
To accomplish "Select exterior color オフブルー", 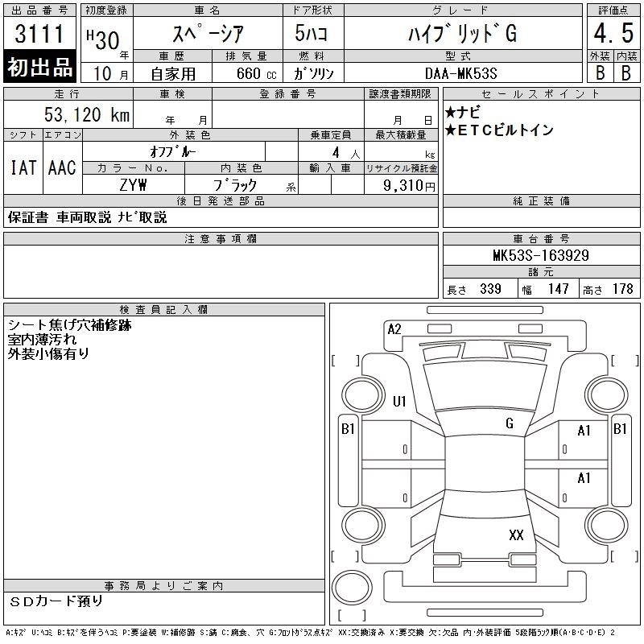I will 173,152.
